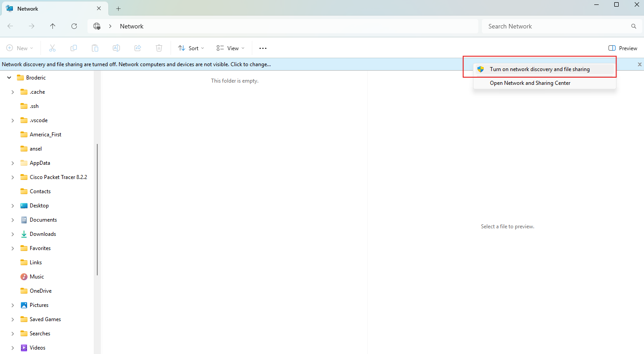644x354 pixels.
Task: Click the Delete trash can icon
Action: (159, 48)
